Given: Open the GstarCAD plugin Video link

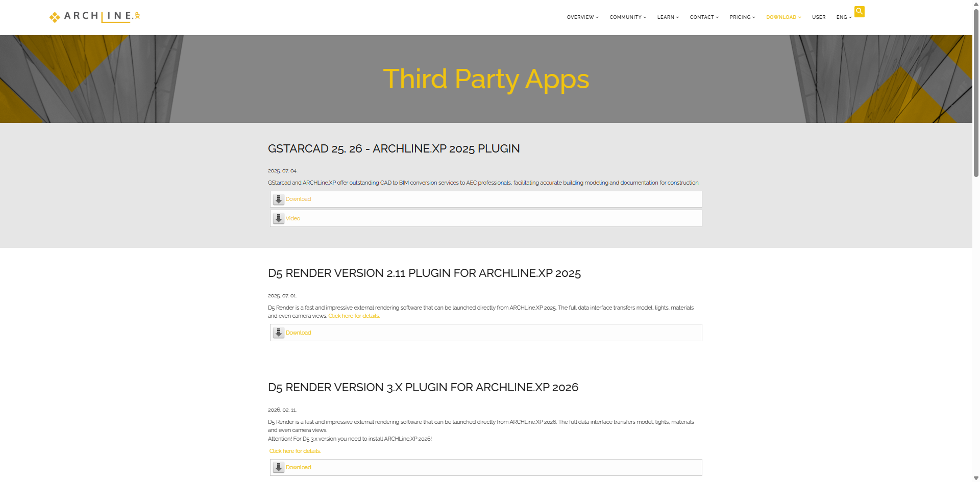Looking at the screenshot, I should point(293,219).
